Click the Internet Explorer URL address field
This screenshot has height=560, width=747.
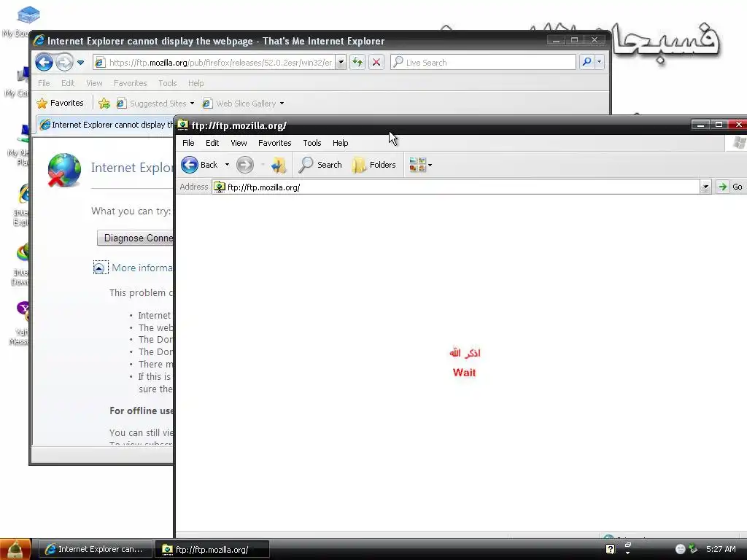(214, 63)
